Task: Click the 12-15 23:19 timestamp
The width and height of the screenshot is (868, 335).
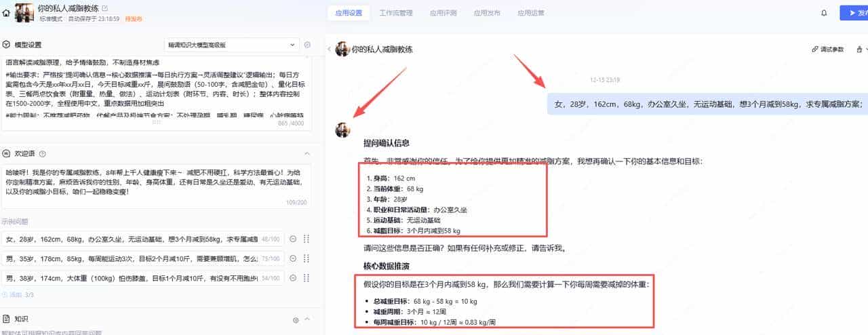Action: point(605,80)
